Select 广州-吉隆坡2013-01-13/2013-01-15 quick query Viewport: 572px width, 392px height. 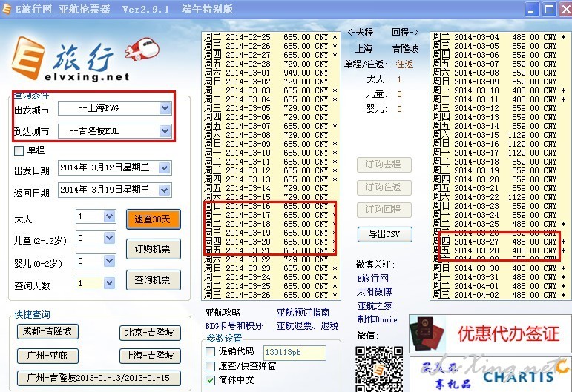(99, 378)
